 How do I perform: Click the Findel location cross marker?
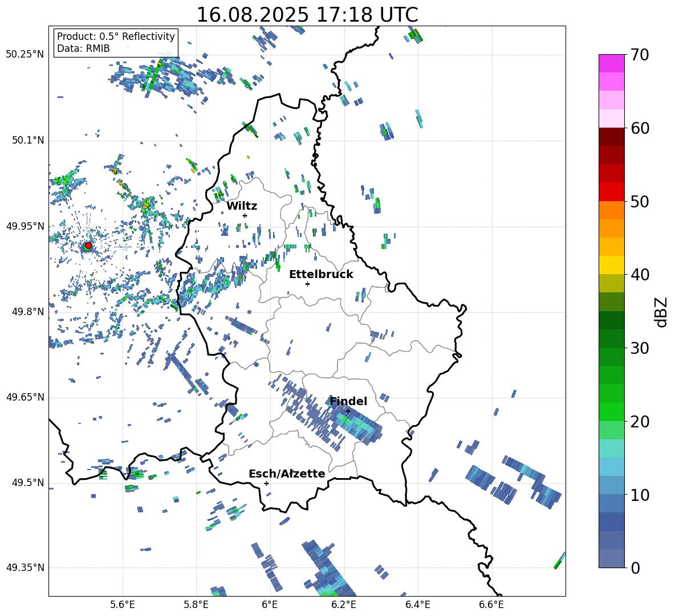[348, 411]
